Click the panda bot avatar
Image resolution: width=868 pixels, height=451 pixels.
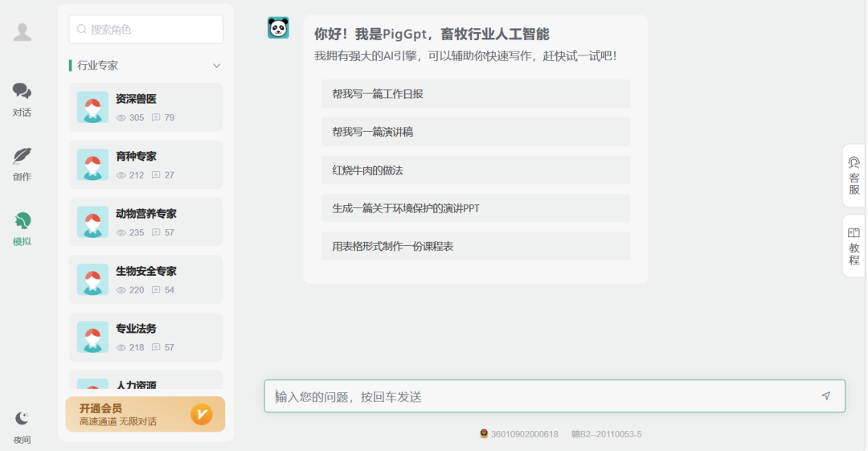coord(278,28)
